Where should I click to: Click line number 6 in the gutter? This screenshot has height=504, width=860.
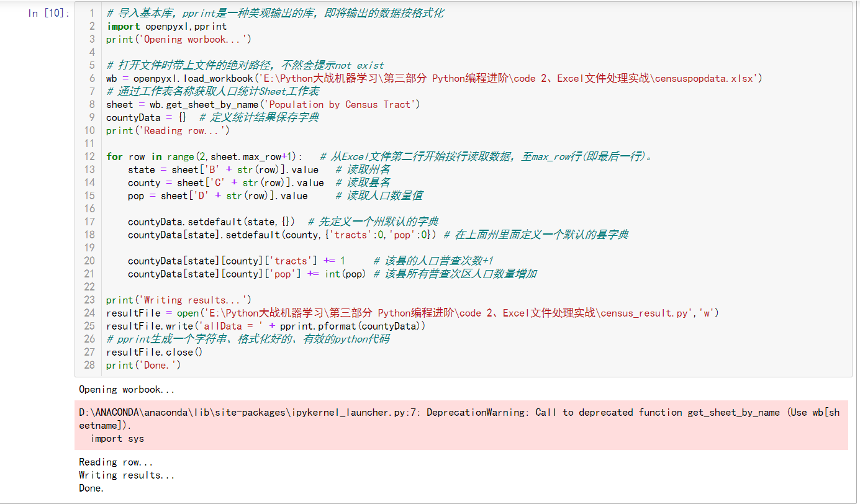pos(93,78)
